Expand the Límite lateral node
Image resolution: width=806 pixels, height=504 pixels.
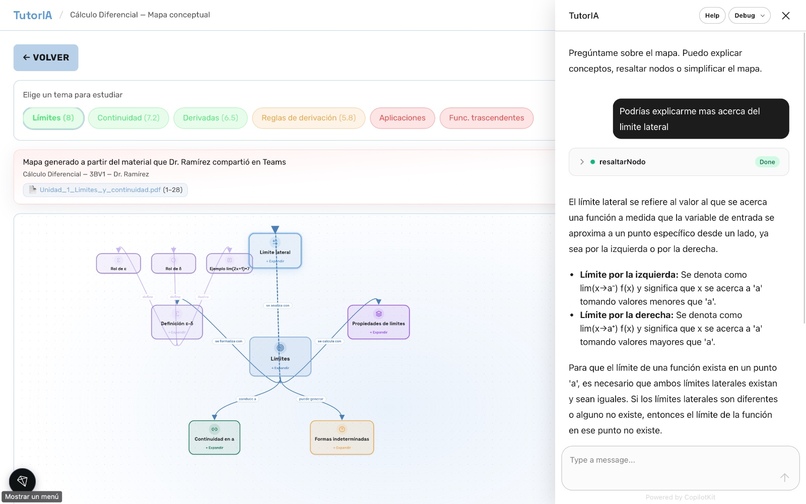pos(275,261)
